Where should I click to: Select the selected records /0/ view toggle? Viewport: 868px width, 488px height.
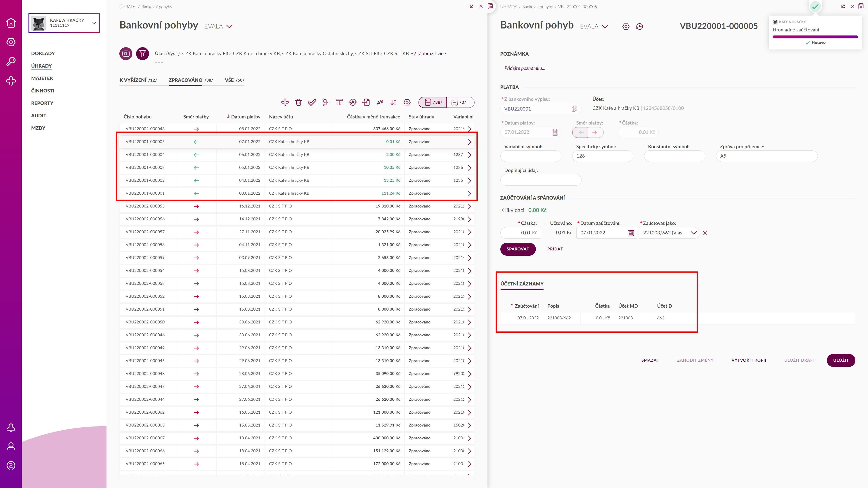(460, 102)
